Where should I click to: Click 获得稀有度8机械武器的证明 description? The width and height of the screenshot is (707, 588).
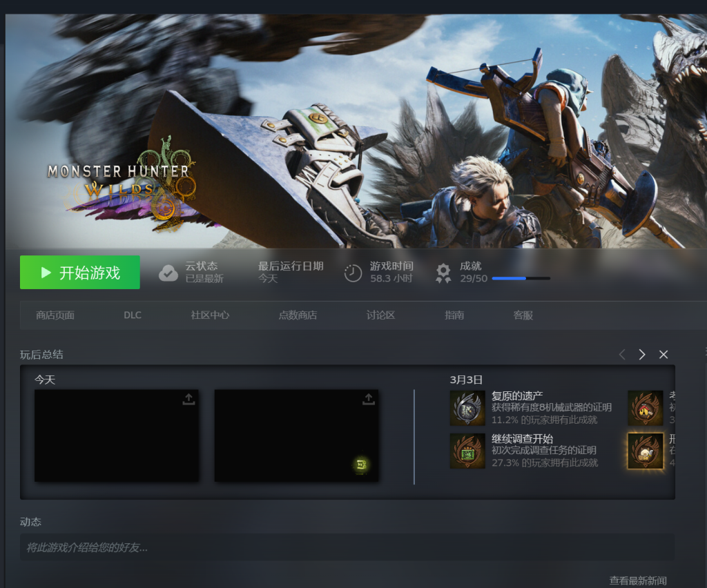[x=552, y=407]
